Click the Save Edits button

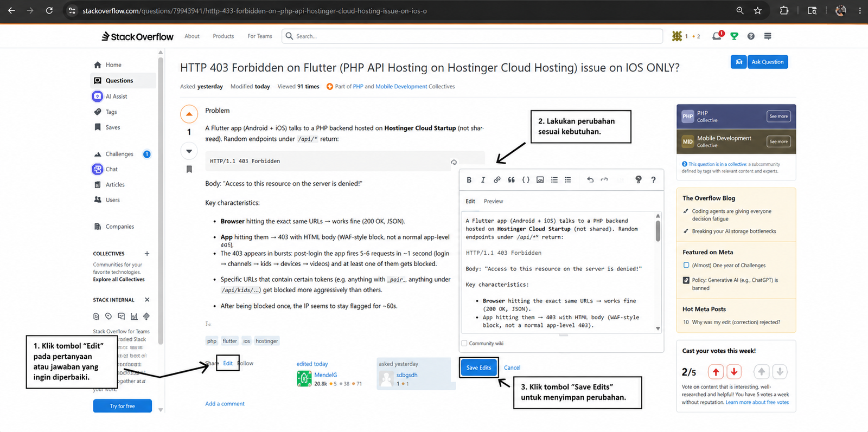coord(478,367)
